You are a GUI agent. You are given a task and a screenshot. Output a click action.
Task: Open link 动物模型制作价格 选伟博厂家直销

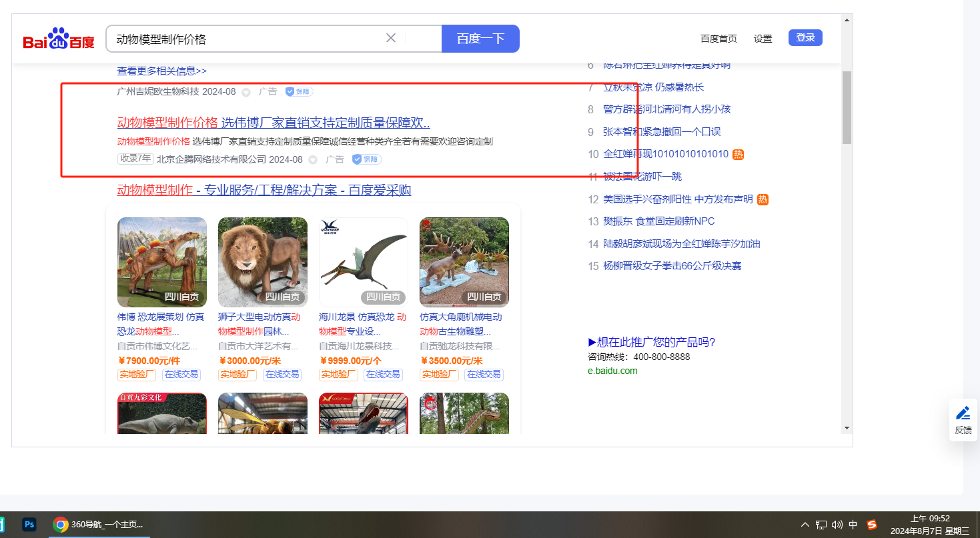[x=274, y=123]
